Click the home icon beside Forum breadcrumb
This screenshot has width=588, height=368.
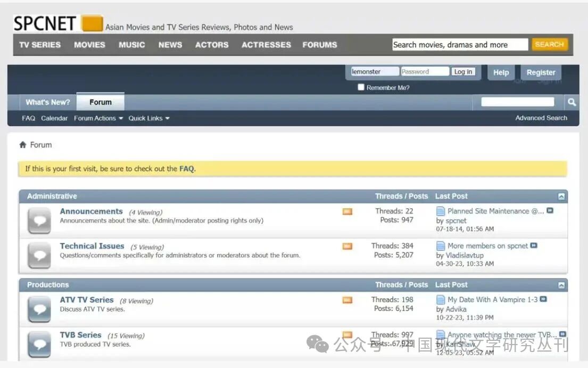23,145
